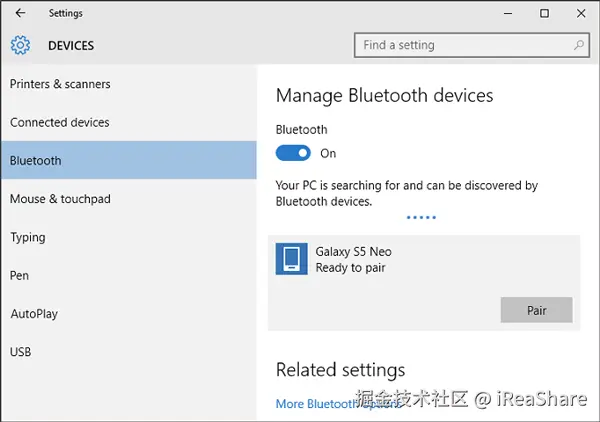This screenshot has height=422, width=600.
Task: Click the back arrow icon
Action: (20, 14)
